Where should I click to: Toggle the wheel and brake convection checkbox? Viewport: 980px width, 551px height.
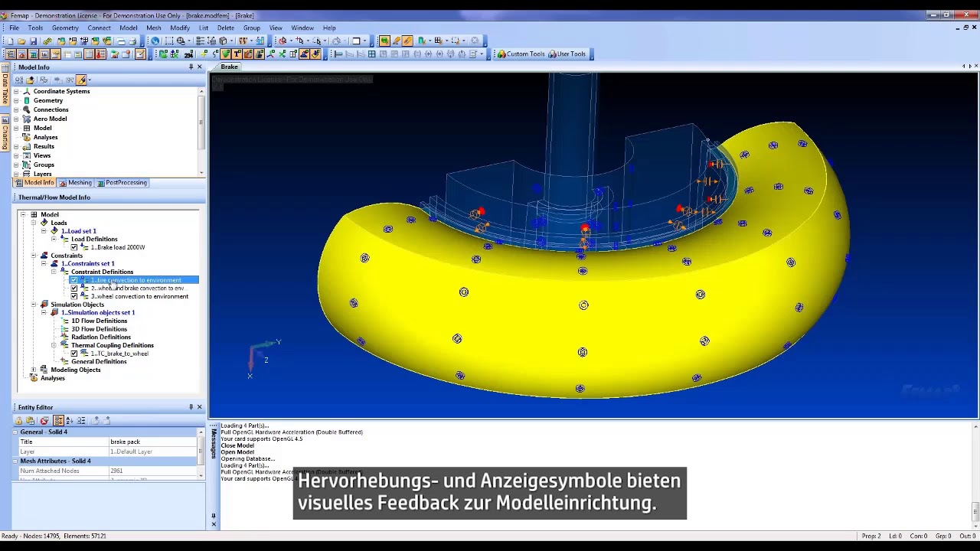click(73, 289)
